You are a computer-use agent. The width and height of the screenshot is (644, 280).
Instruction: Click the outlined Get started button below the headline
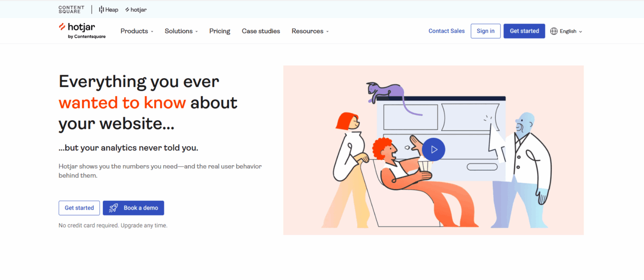pos(79,208)
